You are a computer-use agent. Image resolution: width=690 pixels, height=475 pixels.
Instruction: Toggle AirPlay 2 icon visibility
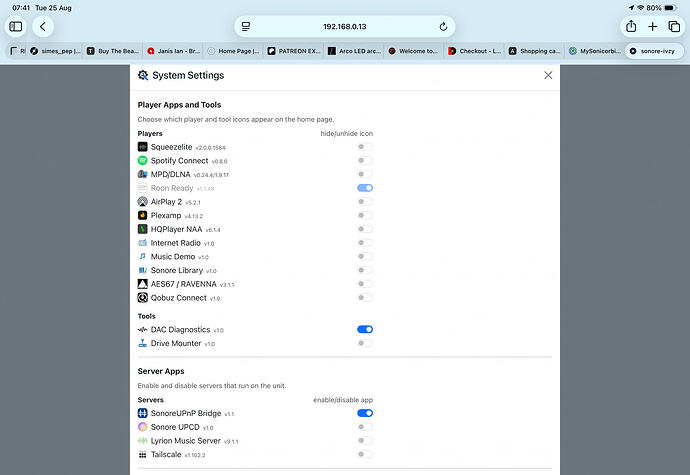[365, 202]
